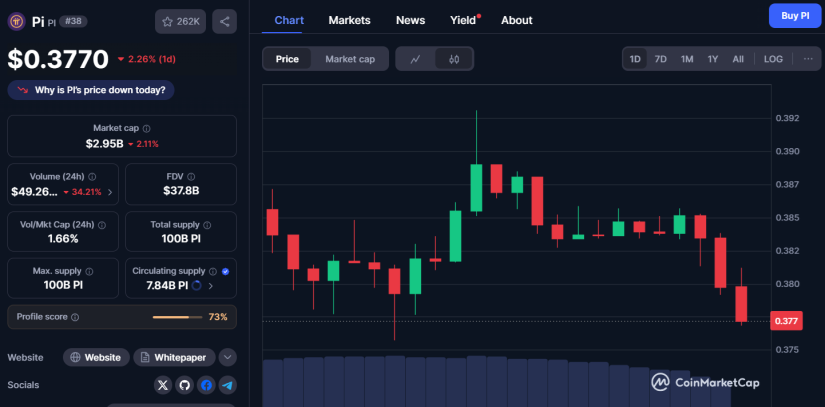
Task: Toggle LOG scale on the chart
Action: pyautogui.click(x=773, y=59)
